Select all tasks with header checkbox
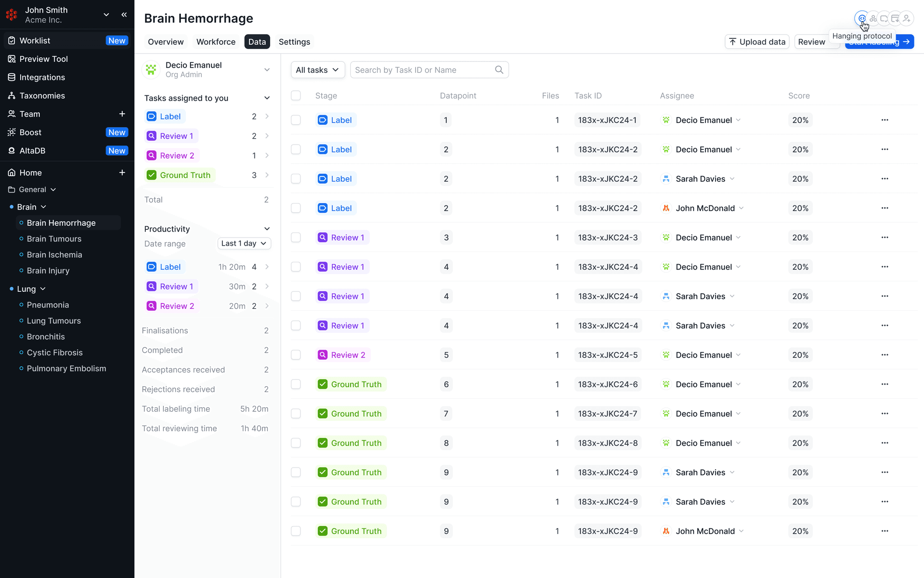This screenshot has height=578, width=924. (x=296, y=95)
